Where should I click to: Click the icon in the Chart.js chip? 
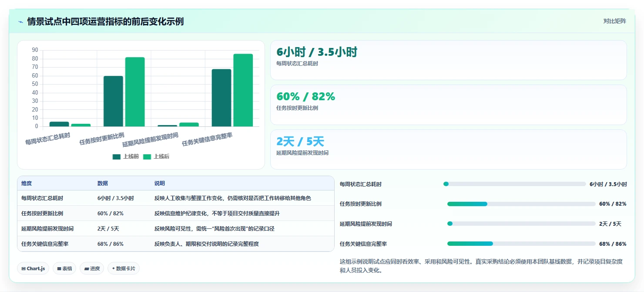pyautogui.click(x=23, y=269)
